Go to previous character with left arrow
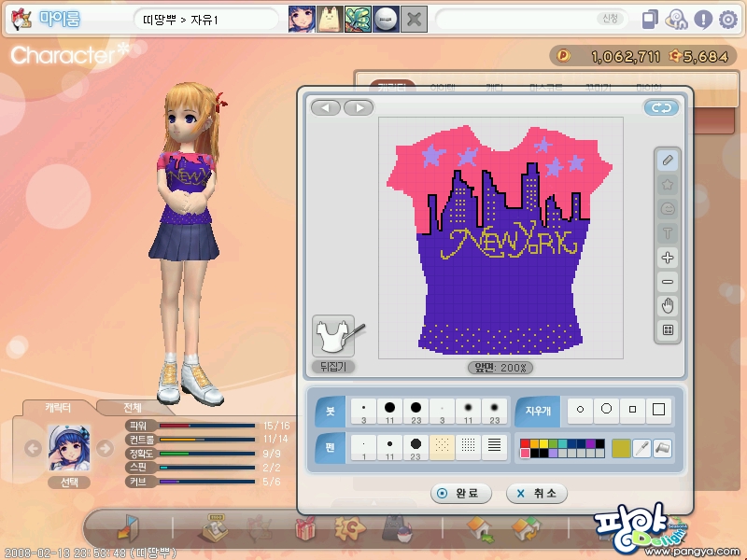This screenshot has height=560, width=747. coord(33,448)
